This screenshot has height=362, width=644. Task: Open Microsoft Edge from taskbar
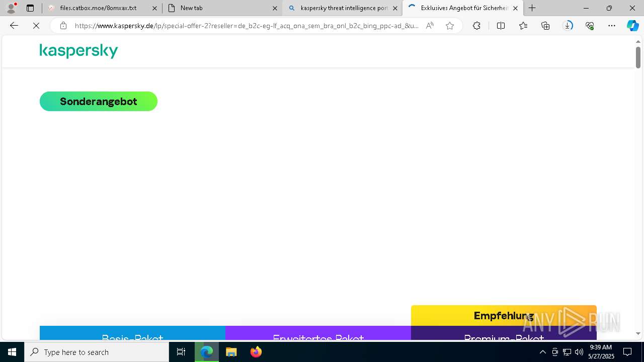(x=207, y=352)
